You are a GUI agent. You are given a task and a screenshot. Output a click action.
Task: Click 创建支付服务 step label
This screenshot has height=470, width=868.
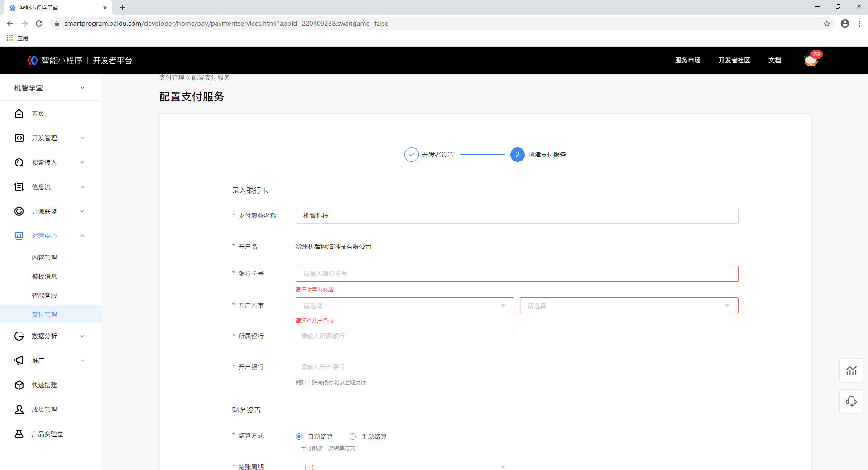point(547,155)
